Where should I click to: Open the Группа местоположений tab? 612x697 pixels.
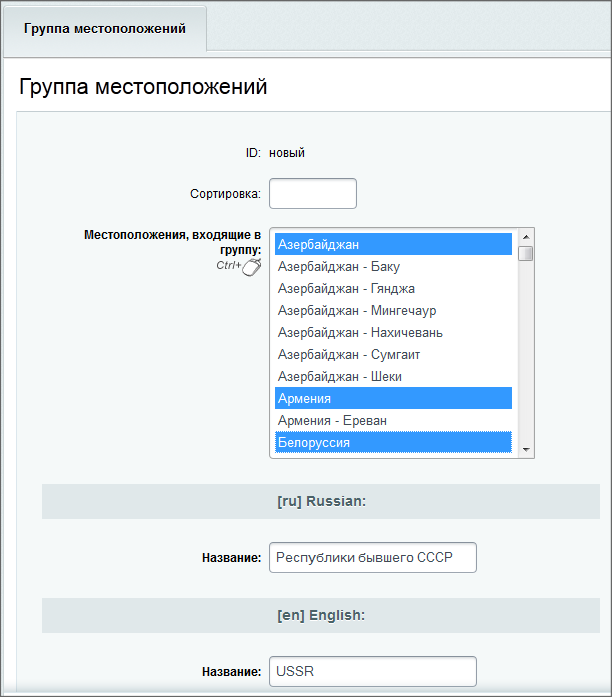105,29
